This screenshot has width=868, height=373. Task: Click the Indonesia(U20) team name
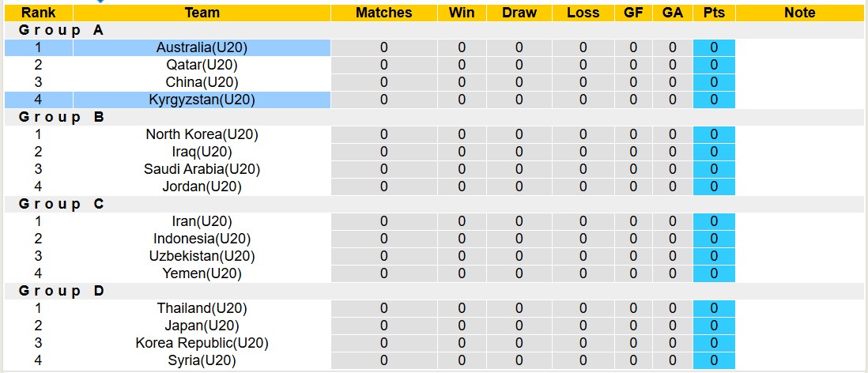pos(202,239)
